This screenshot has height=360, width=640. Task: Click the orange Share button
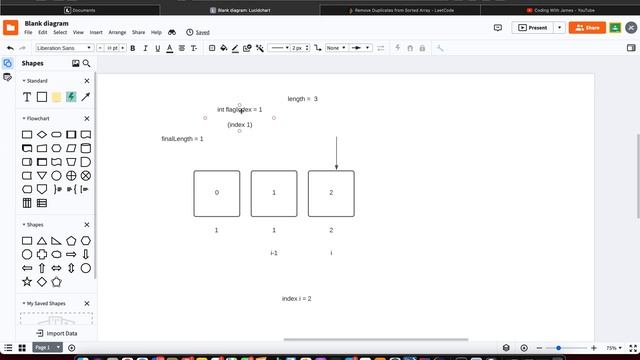[x=587, y=28]
